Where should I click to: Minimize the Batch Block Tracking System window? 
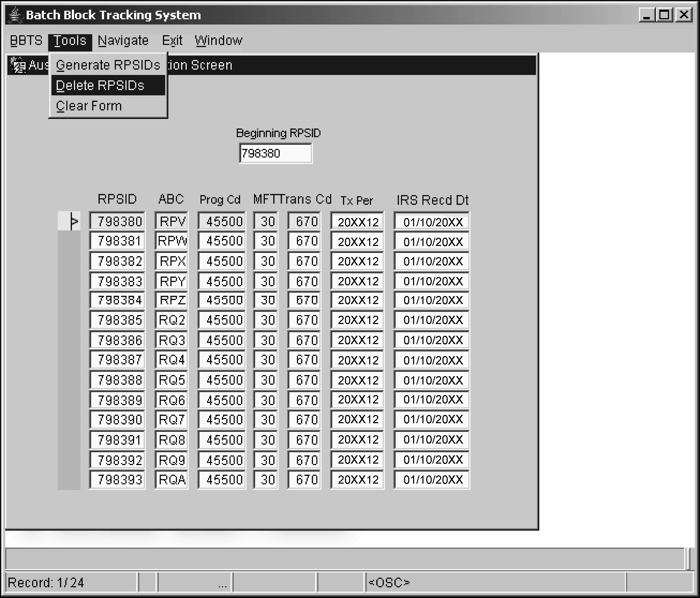(x=646, y=15)
